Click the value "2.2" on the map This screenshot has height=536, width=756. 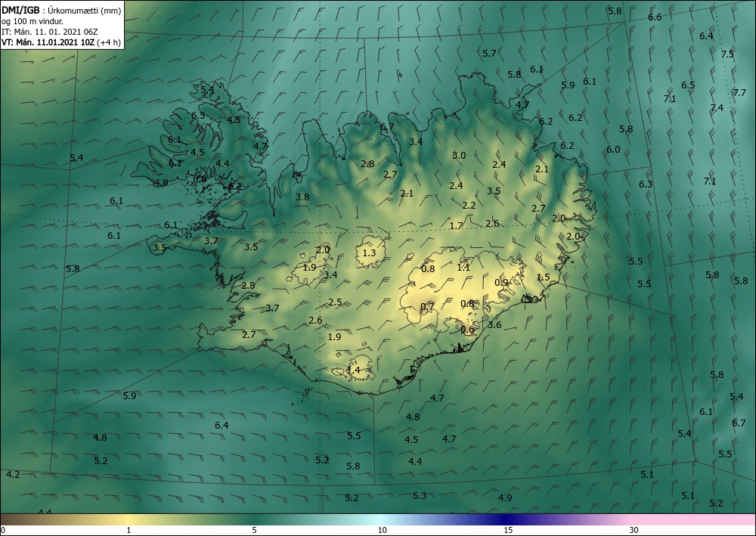[469, 206]
